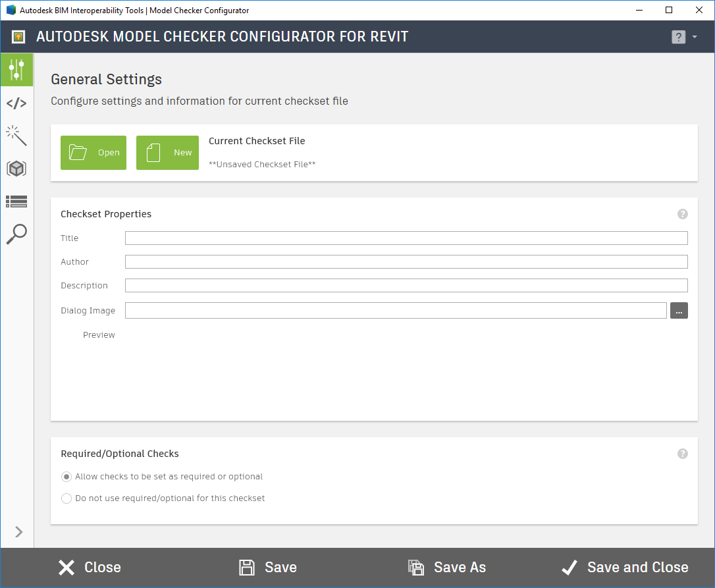Image resolution: width=715 pixels, height=588 pixels.
Task: Select do not use required/optional option
Action: click(66, 498)
